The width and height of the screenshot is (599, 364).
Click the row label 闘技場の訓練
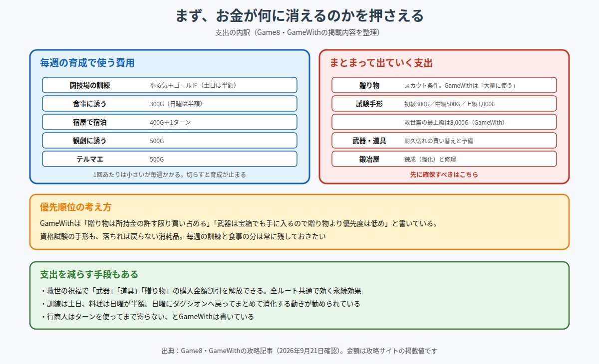pos(90,85)
